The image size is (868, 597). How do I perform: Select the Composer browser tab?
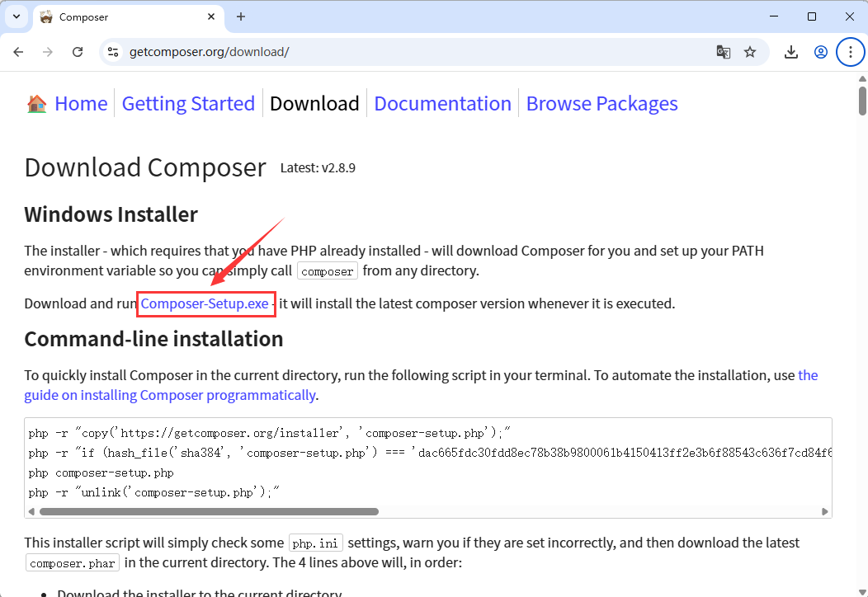tap(129, 17)
